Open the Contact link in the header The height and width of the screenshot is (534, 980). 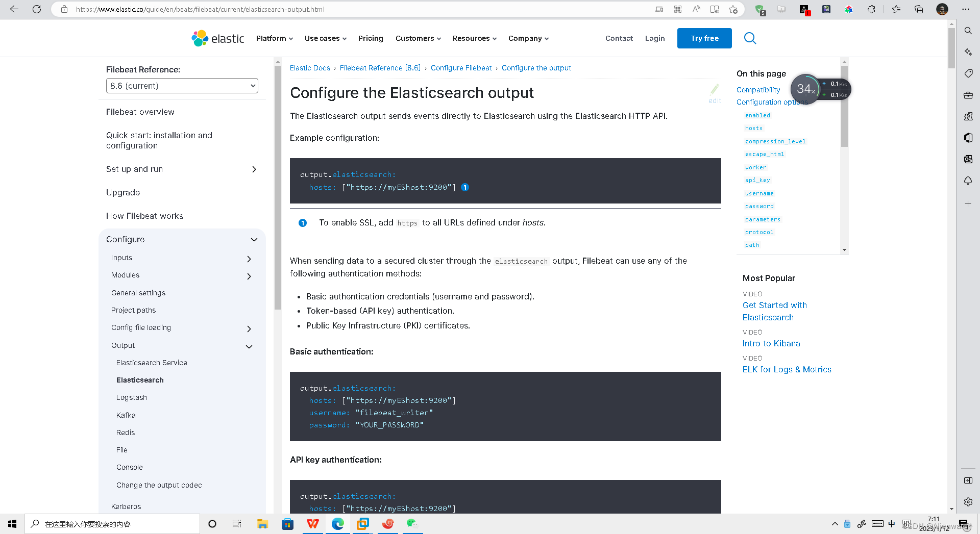click(x=619, y=38)
